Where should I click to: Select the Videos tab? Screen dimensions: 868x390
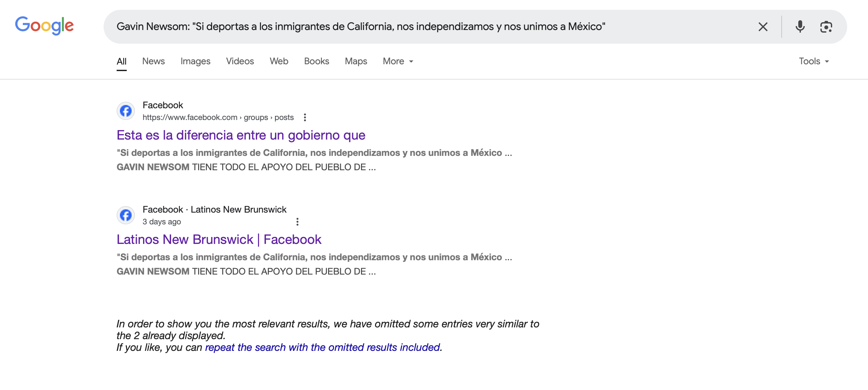click(239, 61)
